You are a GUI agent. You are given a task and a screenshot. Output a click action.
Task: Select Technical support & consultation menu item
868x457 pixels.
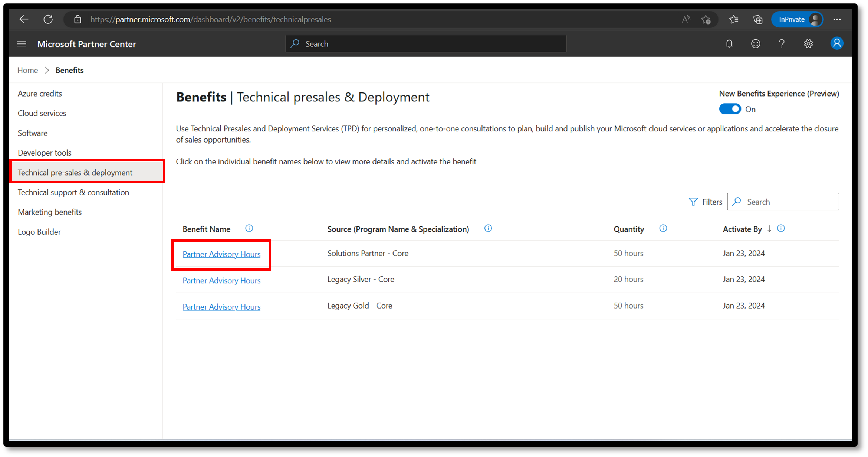pos(73,192)
